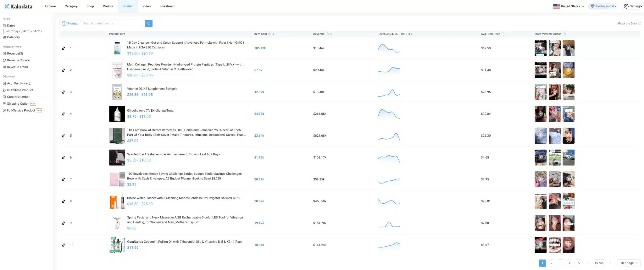
Task: Expand the Setting menu
Action: click(x=633, y=6)
